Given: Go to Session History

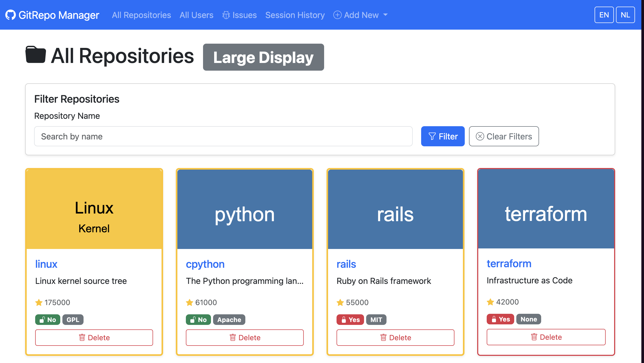Looking at the screenshot, I should pyautogui.click(x=295, y=15).
